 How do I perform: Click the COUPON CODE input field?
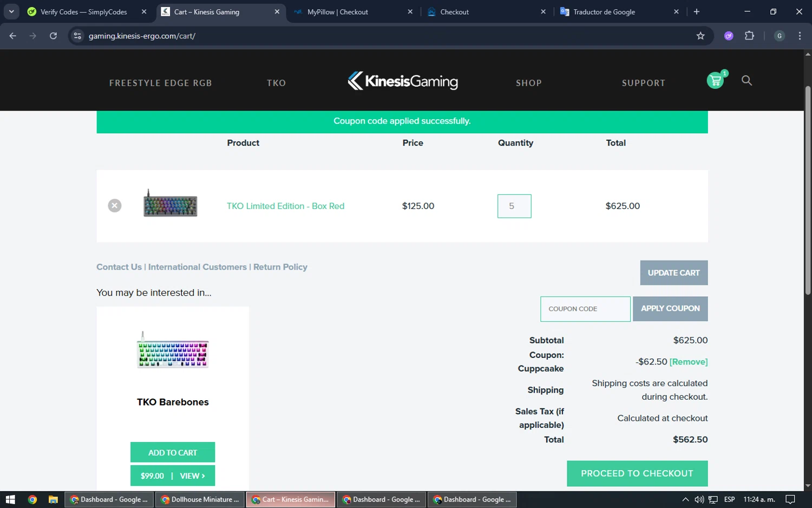click(x=585, y=309)
